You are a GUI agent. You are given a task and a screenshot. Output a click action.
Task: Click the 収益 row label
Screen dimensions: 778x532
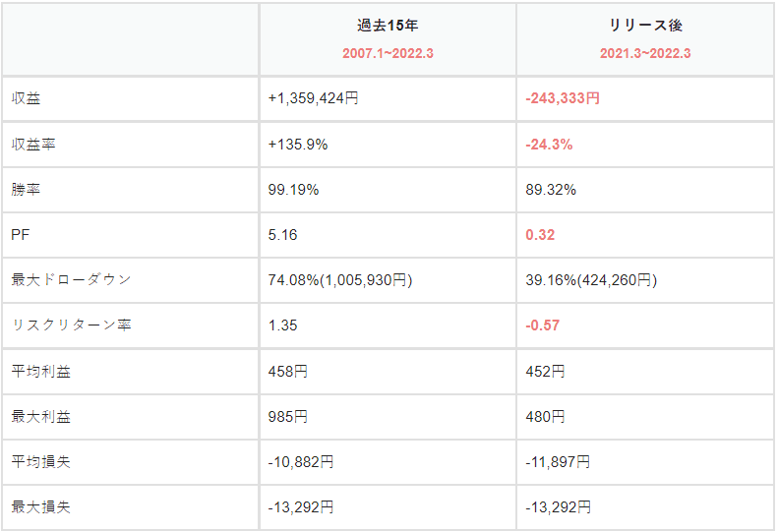coord(27,98)
